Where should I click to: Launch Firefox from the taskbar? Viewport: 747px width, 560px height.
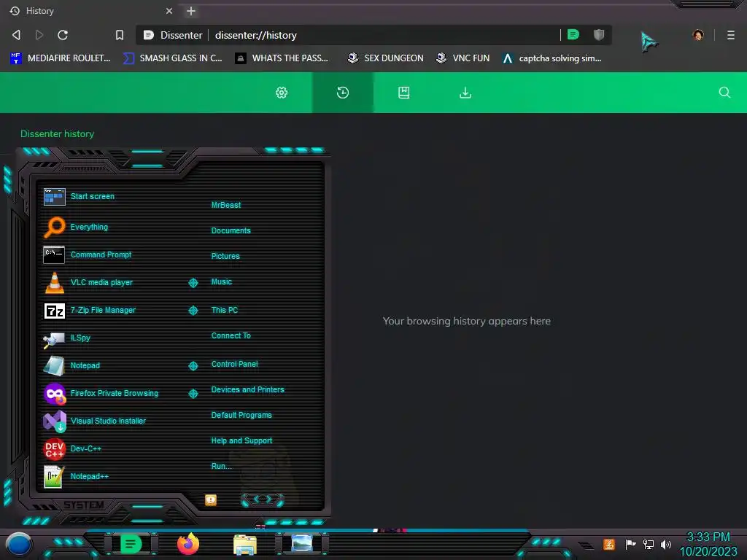(188, 544)
